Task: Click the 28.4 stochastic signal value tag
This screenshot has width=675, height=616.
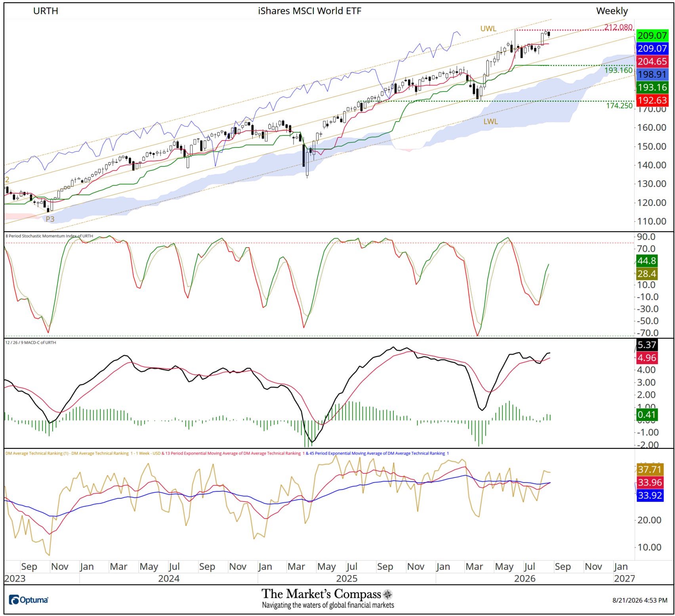Action: (646, 274)
